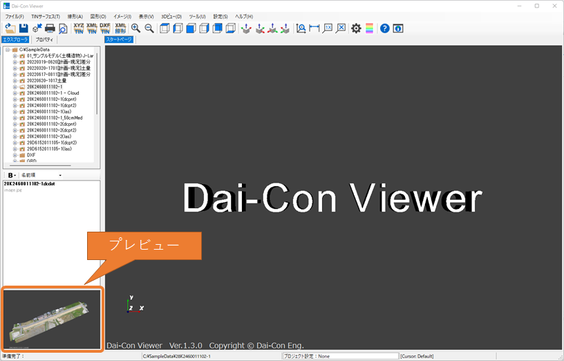The height and width of the screenshot is (361, 564).
Task: Click the blue floppy disk save icon
Action: 24,28
